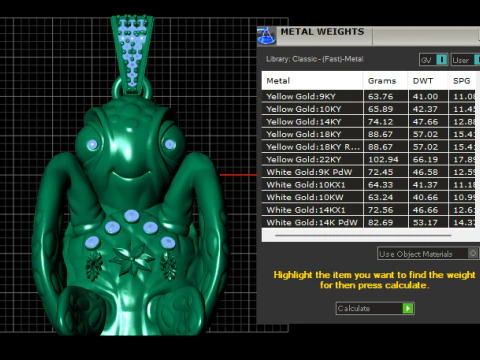Viewport: 480px width, 360px height.
Task: Click the horizontal scrollbar under metals table
Action: point(363,235)
